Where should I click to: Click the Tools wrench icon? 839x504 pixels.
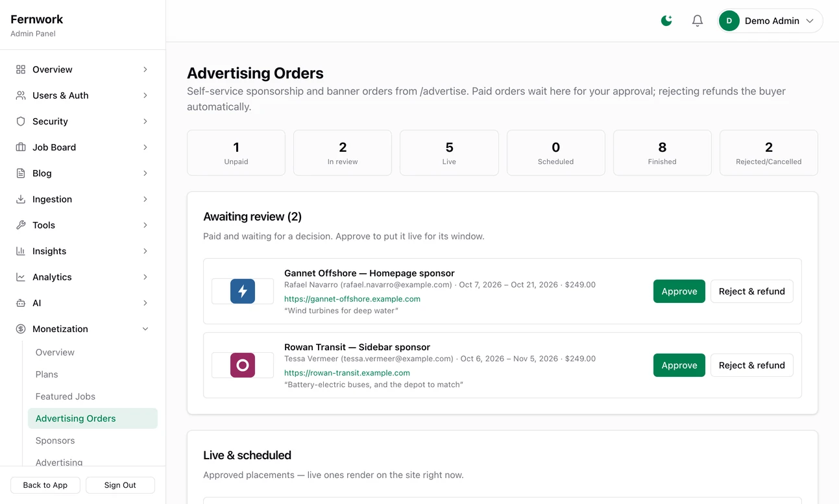pos(21,225)
